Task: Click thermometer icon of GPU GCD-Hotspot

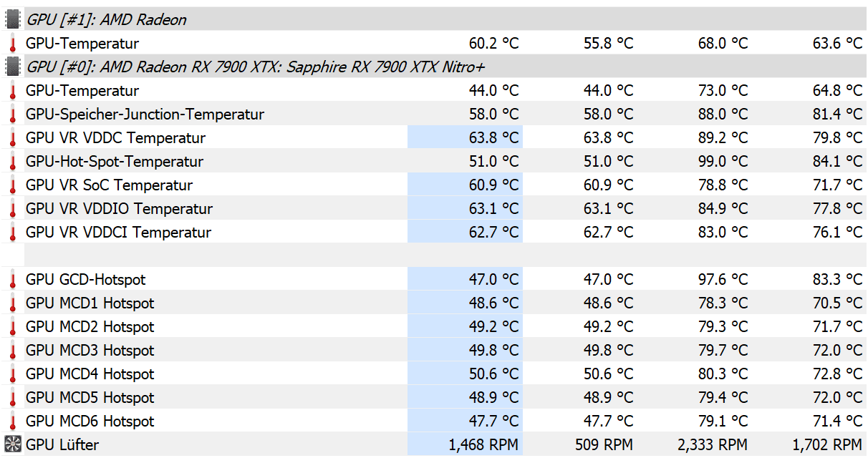Action: [13, 280]
